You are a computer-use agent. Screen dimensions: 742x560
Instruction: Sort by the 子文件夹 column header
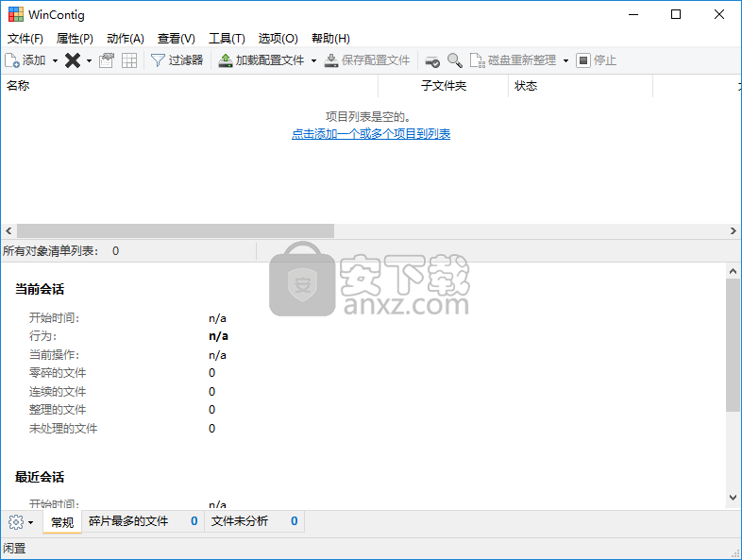click(x=444, y=86)
